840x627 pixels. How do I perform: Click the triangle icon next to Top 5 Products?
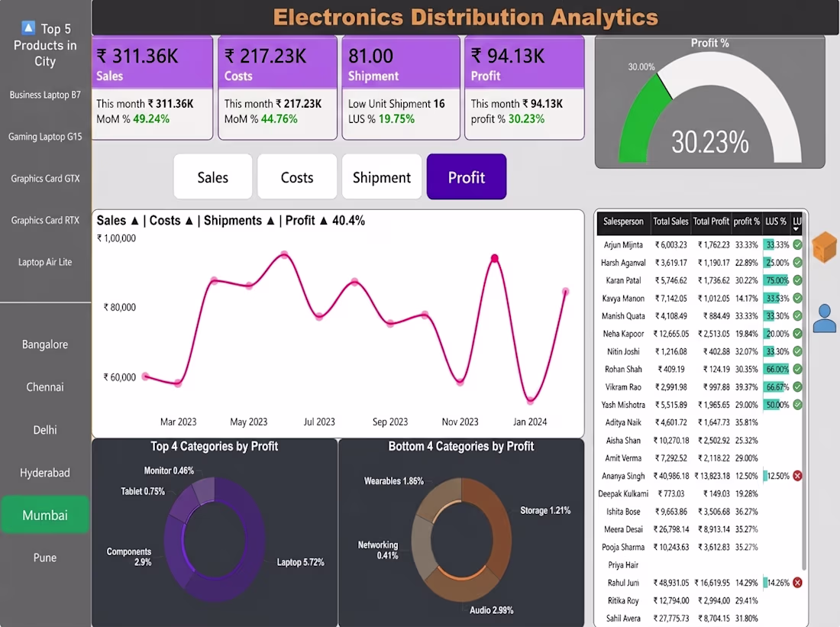(28, 27)
